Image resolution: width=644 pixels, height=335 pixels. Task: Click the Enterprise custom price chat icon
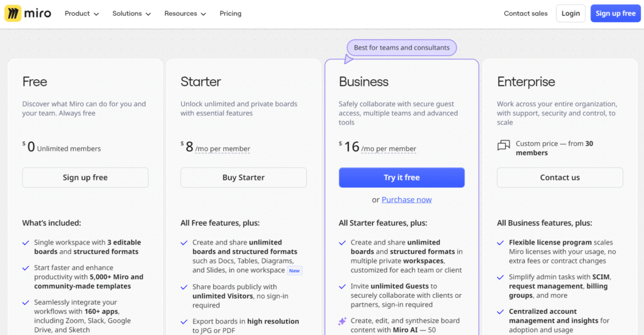click(504, 146)
